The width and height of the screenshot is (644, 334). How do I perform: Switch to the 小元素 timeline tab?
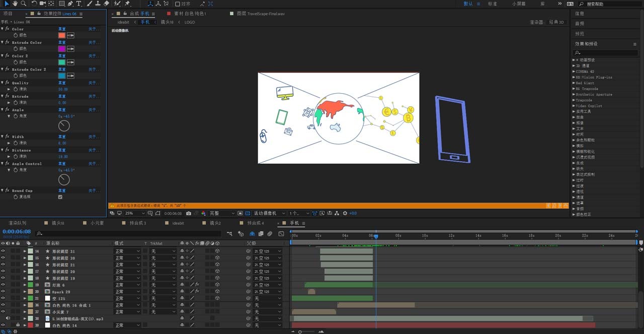[97, 223]
